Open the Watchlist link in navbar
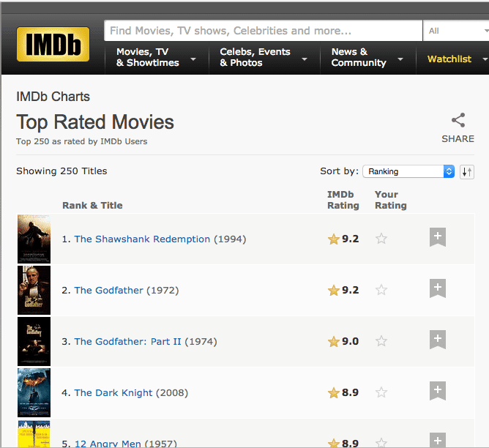This screenshot has width=489, height=448. tap(449, 59)
